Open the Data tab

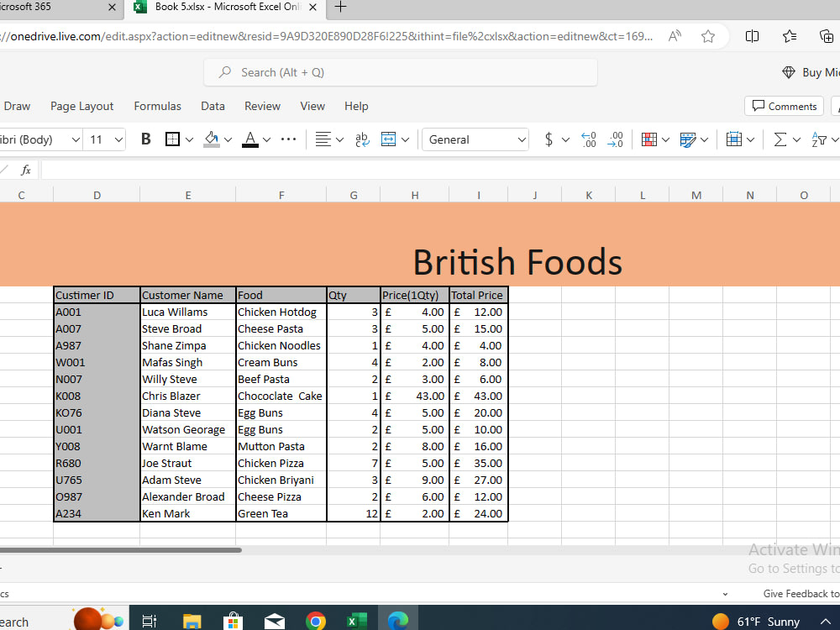click(x=213, y=106)
